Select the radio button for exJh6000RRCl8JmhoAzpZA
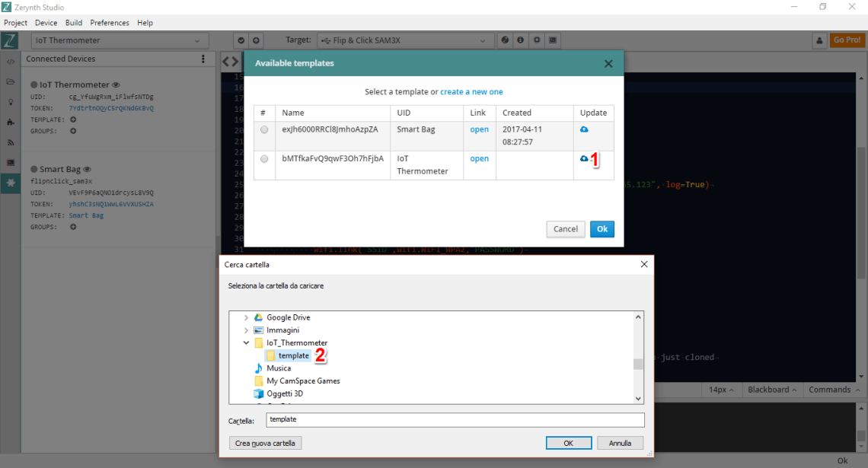868x468 pixels. pyautogui.click(x=264, y=129)
